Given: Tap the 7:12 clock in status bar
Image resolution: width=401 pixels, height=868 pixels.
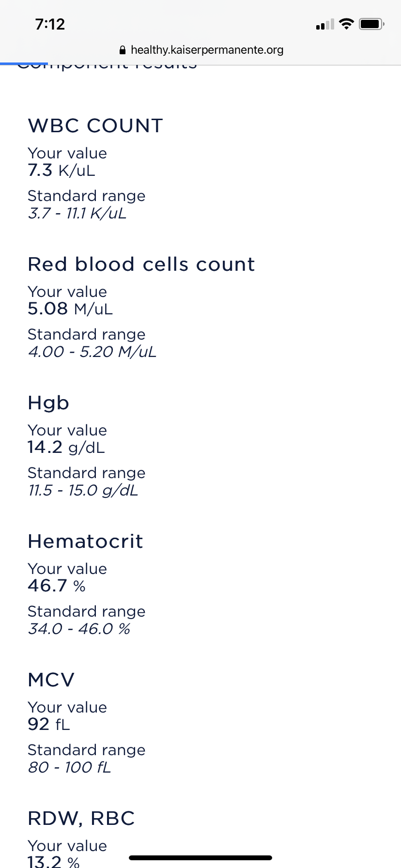Looking at the screenshot, I should coord(50,24).
